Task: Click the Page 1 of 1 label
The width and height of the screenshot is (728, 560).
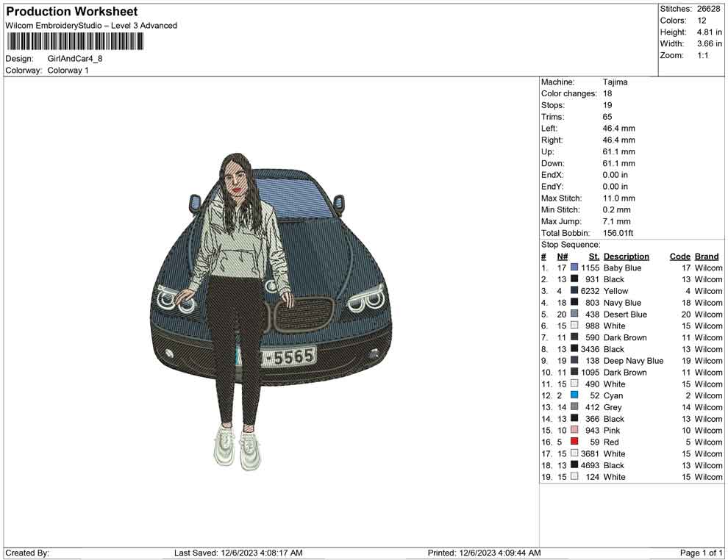Action: [x=700, y=553]
